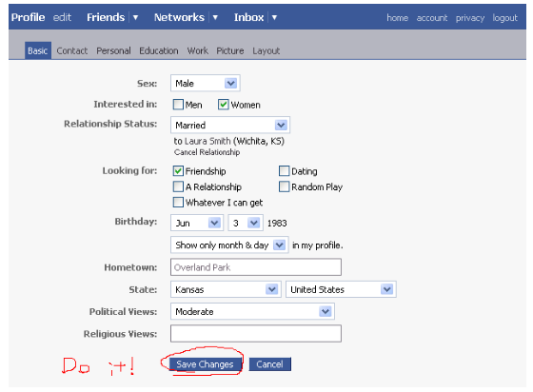The image size is (533, 392).
Task: Uncheck the Friendship checkbox
Action: (x=178, y=170)
